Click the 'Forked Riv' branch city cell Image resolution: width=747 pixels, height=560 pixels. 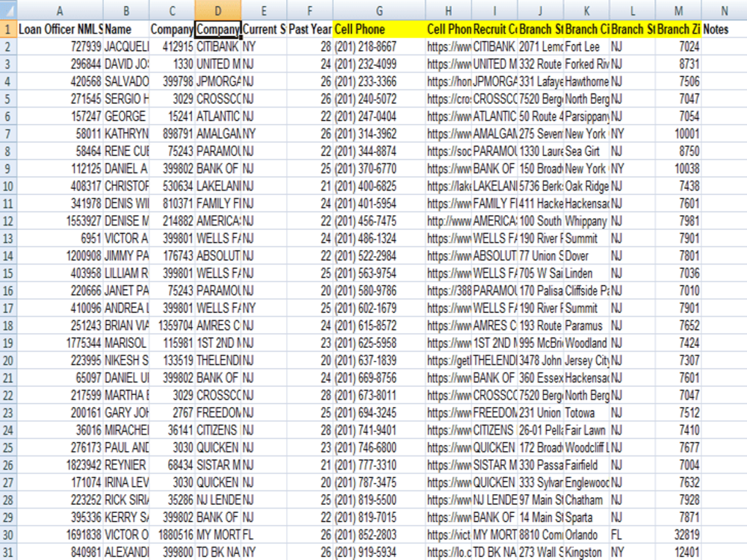click(x=586, y=63)
